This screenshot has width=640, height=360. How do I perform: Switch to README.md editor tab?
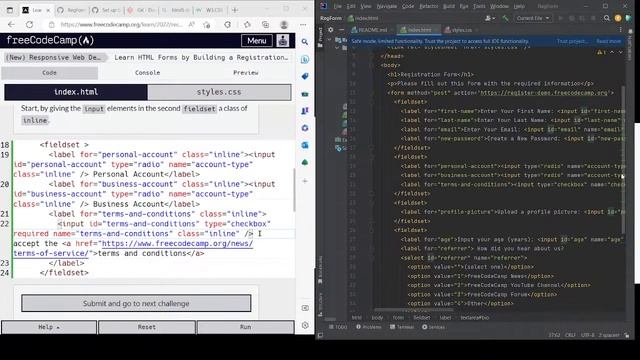tap(372, 30)
